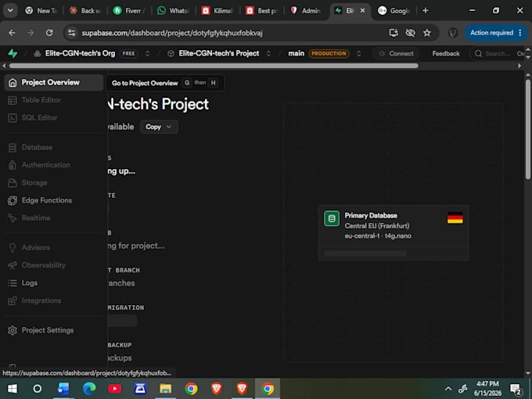The image size is (532, 399).
Task: Switch to the Google browser tab
Action: click(x=394, y=10)
